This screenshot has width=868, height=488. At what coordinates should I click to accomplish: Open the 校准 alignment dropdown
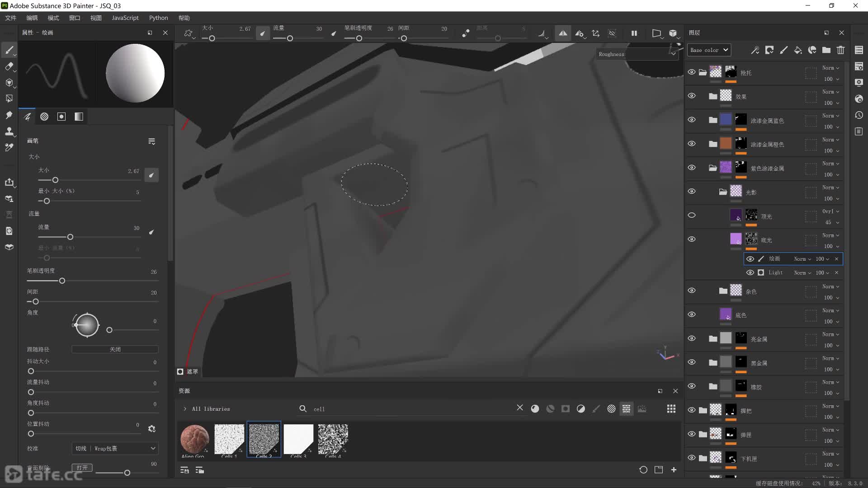coord(115,448)
